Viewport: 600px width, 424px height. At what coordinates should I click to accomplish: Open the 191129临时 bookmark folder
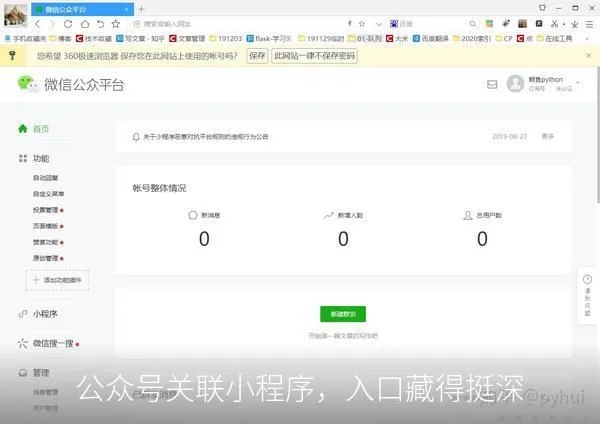point(321,39)
